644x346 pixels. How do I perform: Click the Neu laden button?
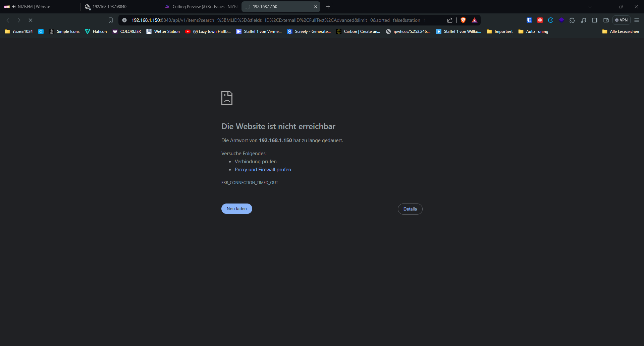coord(236,209)
